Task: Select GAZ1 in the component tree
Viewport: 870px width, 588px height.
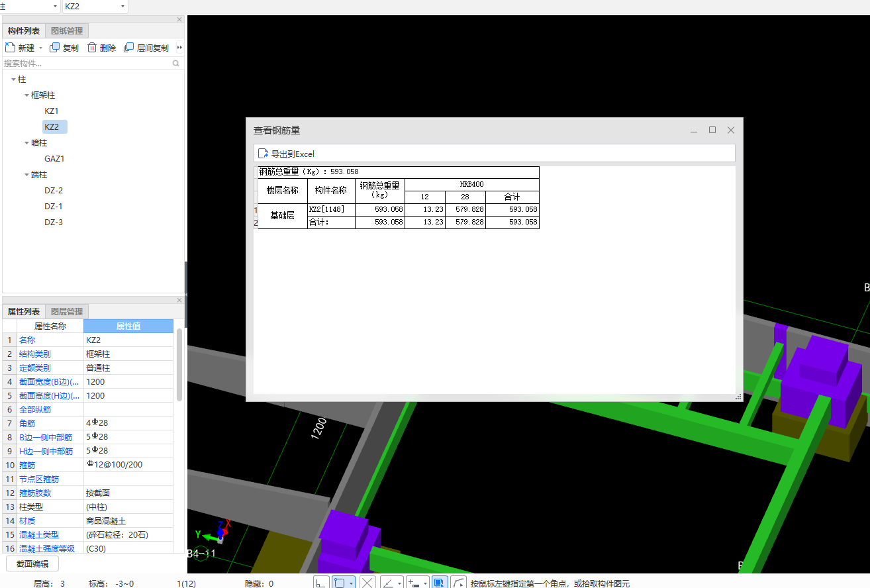Action: 54,159
